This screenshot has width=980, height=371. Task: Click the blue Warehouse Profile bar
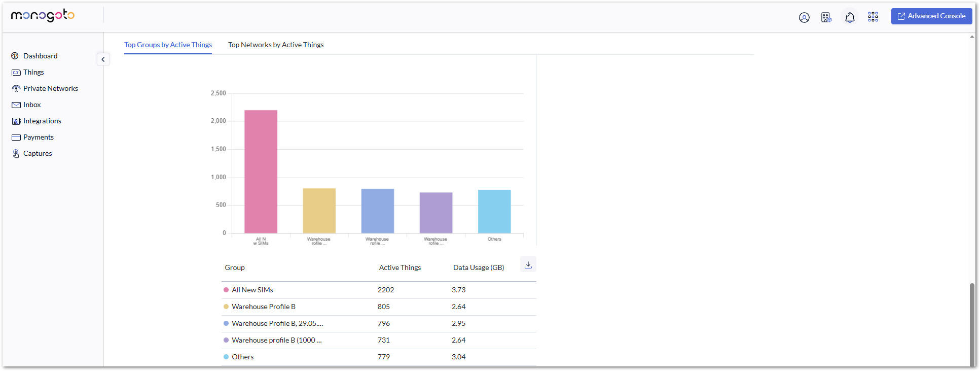[378, 211]
